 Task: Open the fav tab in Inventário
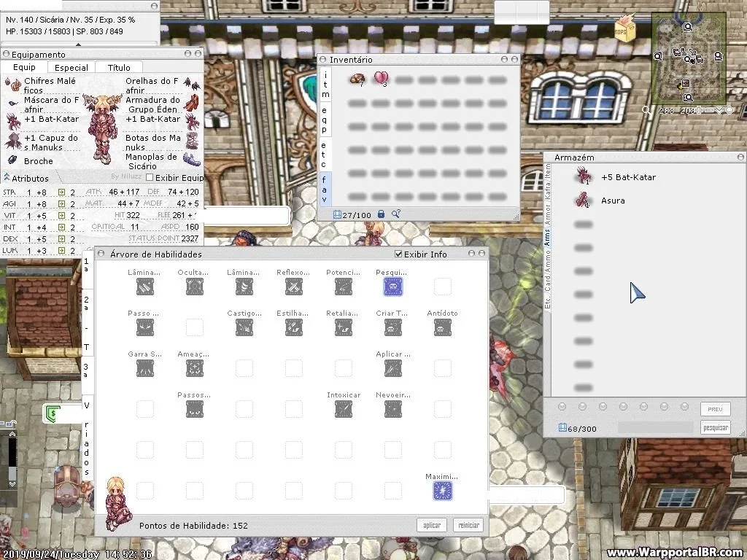[x=325, y=190]
